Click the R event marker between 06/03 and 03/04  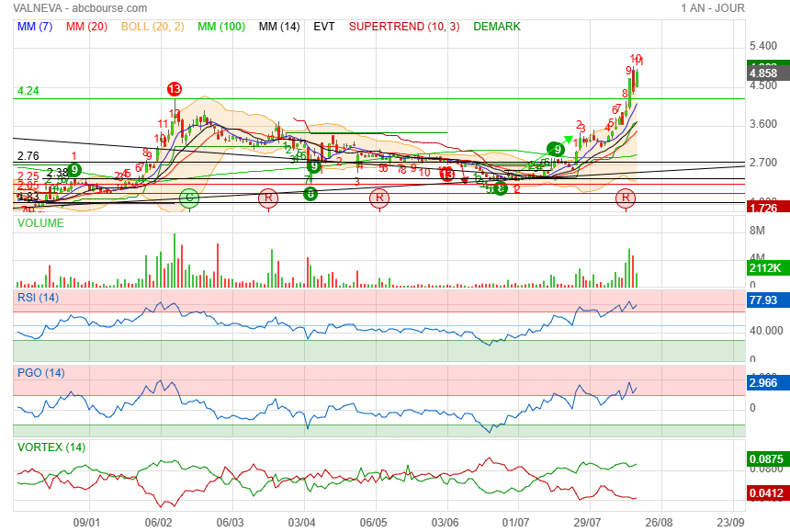pos(268,198)
